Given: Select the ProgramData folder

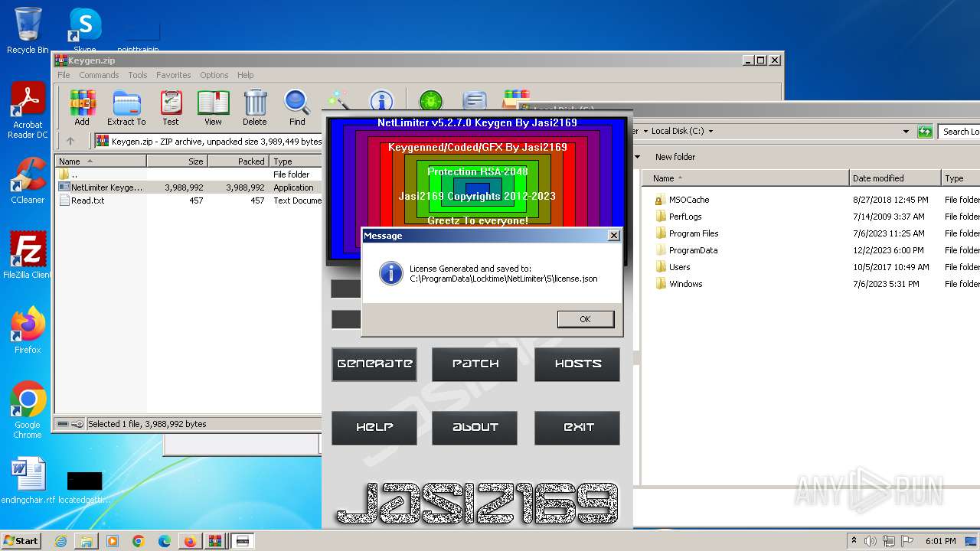Looking at the screenshot, I should [693, 250].
